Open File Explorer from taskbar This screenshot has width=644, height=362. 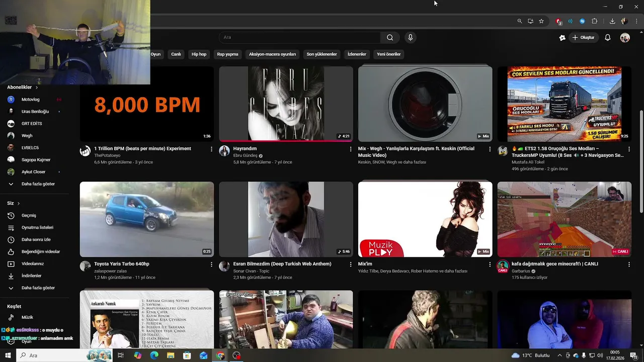[x=171, y=355]
